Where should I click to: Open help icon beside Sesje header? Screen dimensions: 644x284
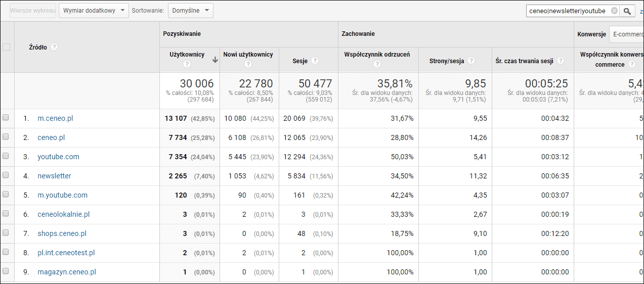click(315, 60)
